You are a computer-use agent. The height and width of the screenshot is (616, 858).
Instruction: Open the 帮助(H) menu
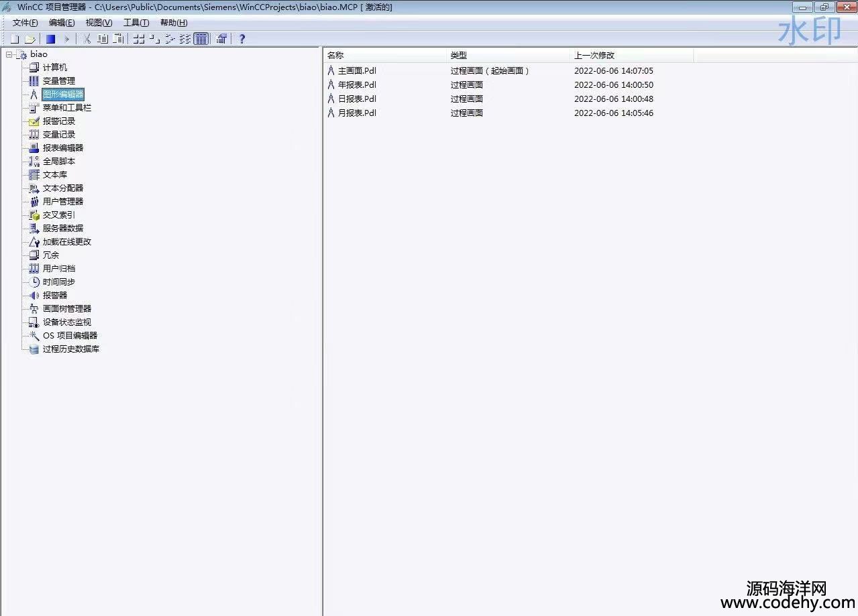pyautogui.click(x=174, y=23)
